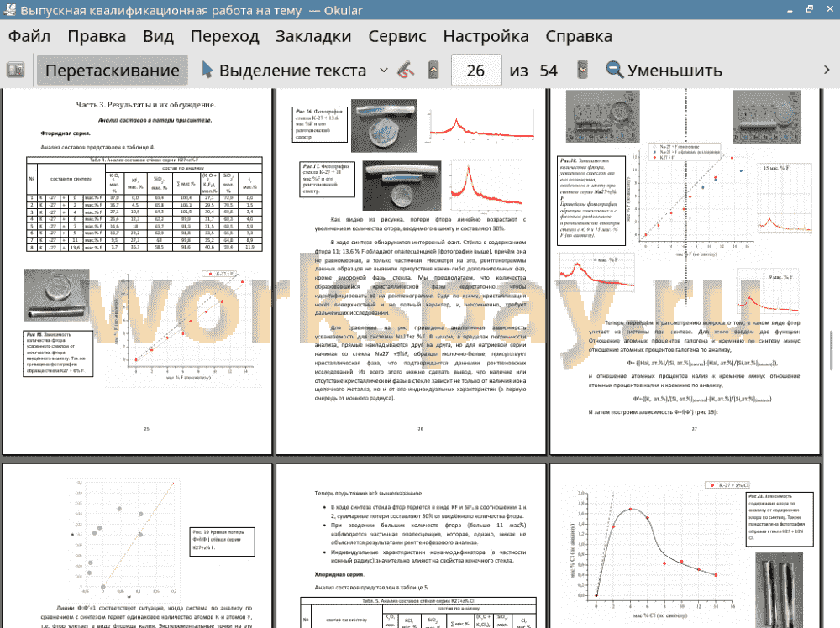Open the Вид menu

[158, 36]
